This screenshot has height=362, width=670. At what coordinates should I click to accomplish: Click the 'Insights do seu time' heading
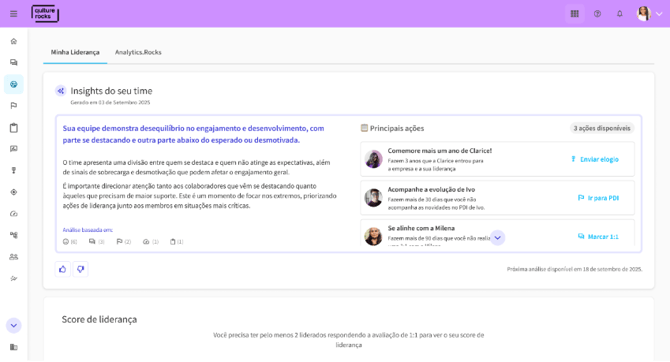(111, 91)
